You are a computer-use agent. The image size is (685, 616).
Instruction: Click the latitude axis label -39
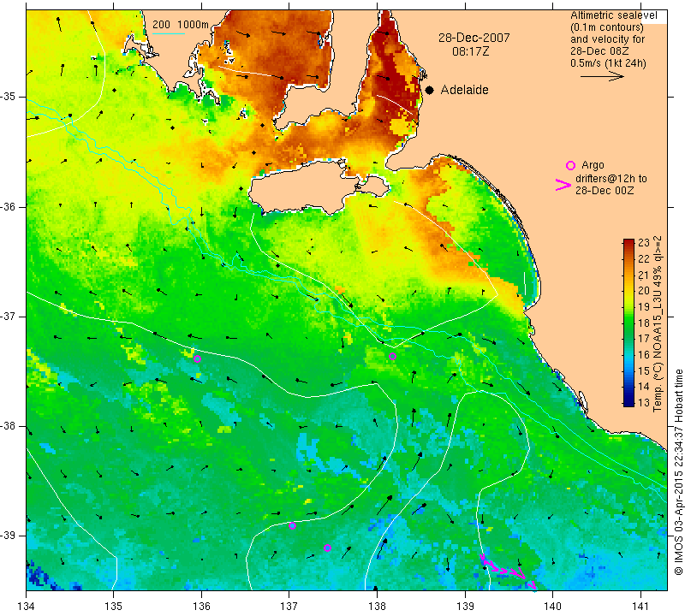pos(9,536)
